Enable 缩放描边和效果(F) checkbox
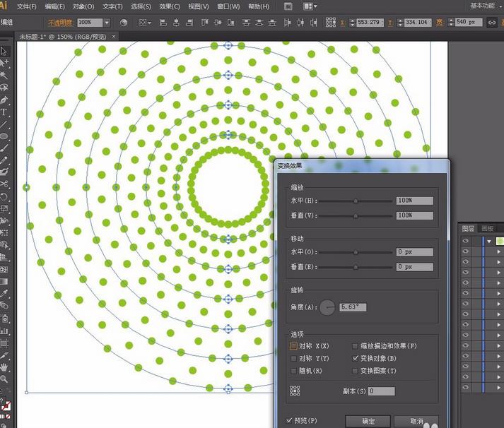This screenshot has height=428, width=504. pyautogui.click(x=355, y=346)
